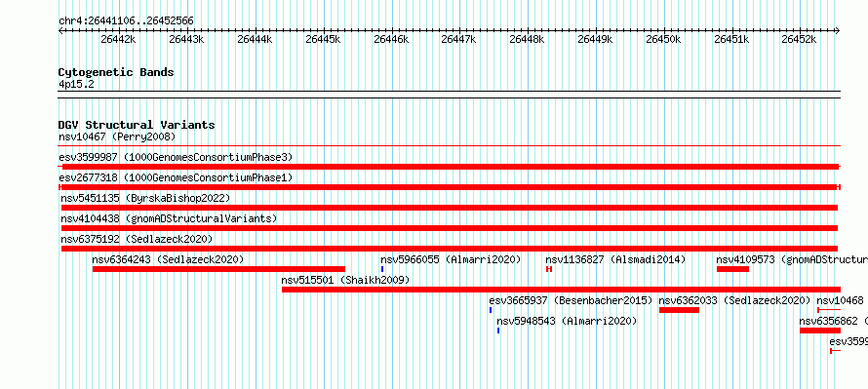
Task: Click ruler position 26442k
Action: 118,39
